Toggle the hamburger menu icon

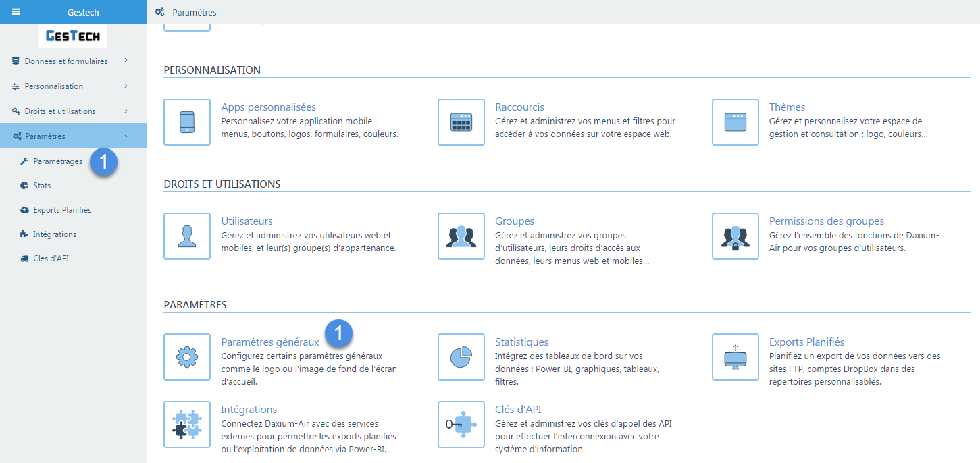16,12
